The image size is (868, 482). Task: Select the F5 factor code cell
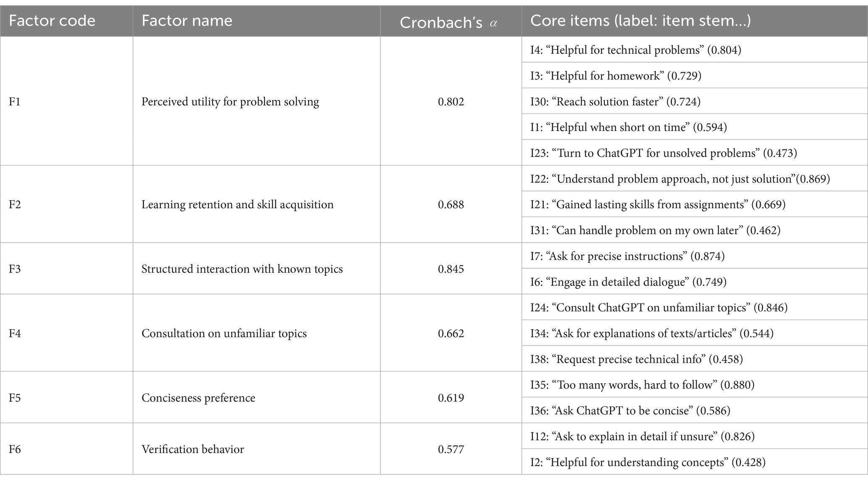click(x=15, y=398)
